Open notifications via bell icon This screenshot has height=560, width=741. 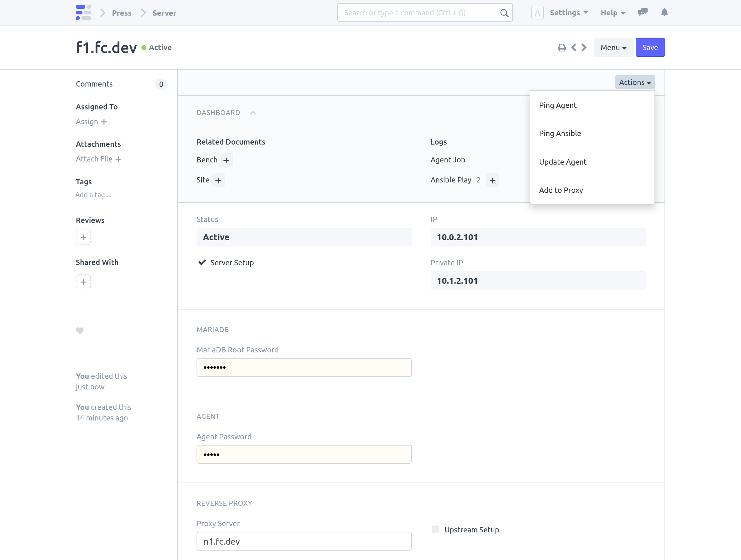pos(664,13)
